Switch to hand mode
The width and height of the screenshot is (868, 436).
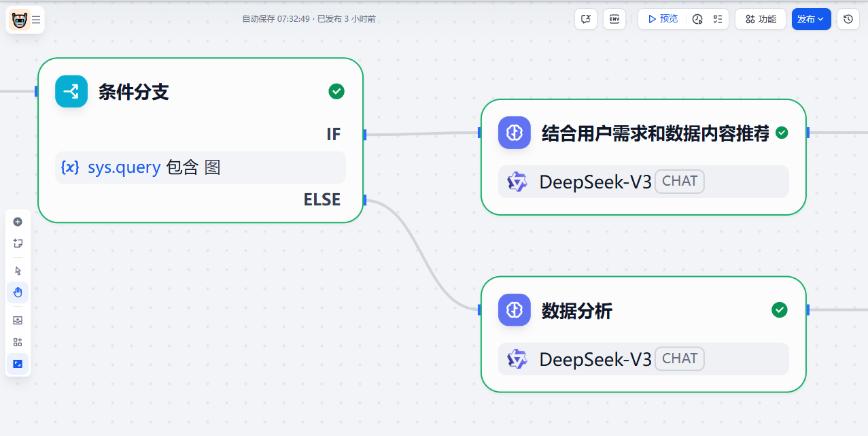tap(18, 292)
